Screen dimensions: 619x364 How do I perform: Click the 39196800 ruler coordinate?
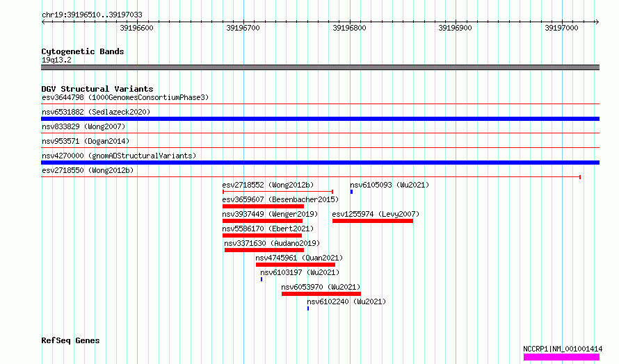click(x=349, y=28)
